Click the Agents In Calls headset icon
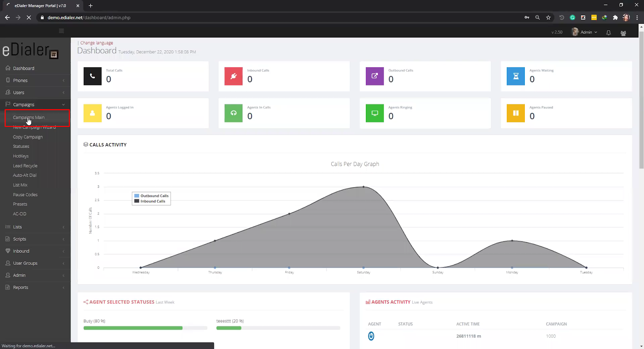Screen dimensions: 644x349 tap(233, 113)
